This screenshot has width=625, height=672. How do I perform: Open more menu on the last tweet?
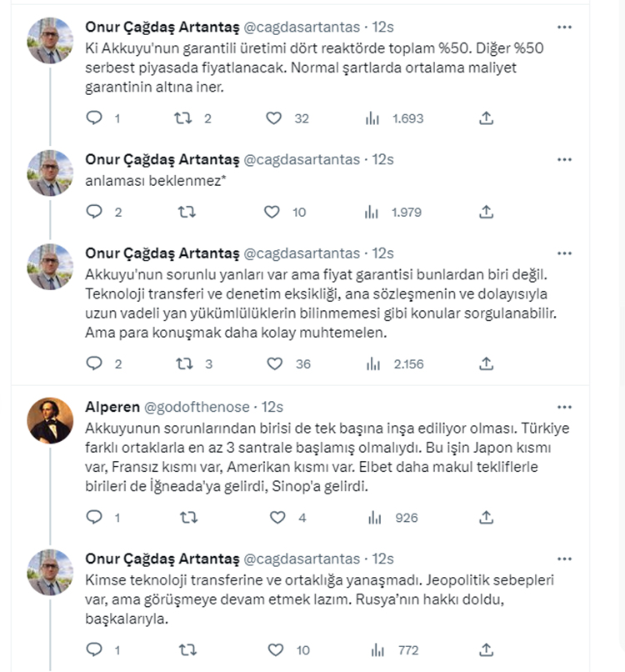tap(564, 559)
